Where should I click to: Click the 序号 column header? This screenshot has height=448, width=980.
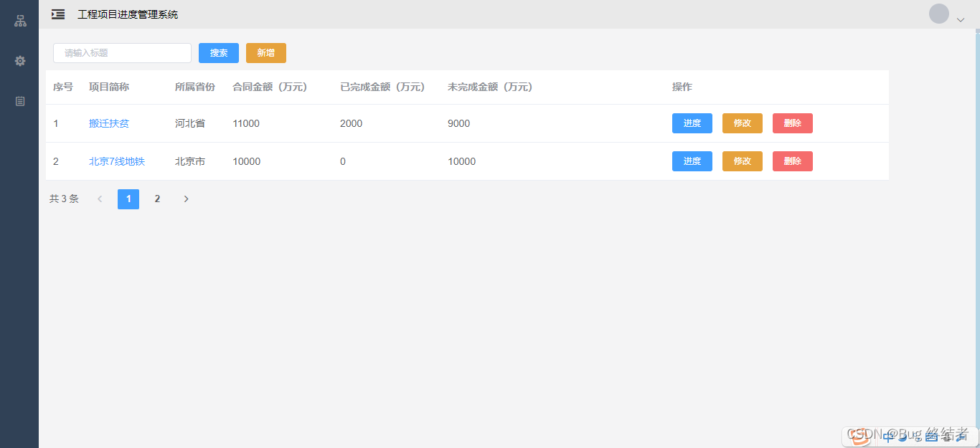pyautogui.click(x=63, y=87)
